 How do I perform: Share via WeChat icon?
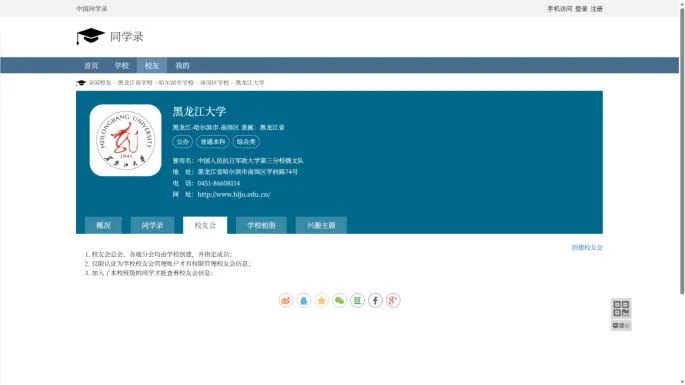click(339, 300)
